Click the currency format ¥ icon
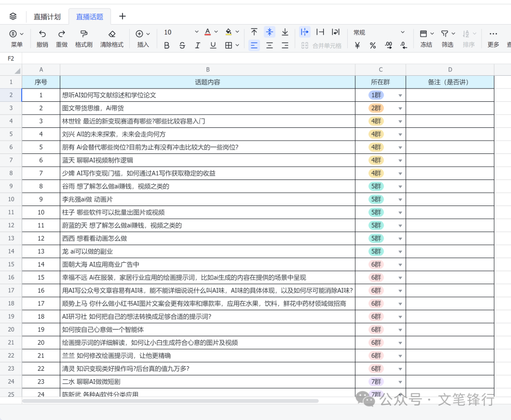The width and height of the screenshot is (511, 420). click(357, 45)
